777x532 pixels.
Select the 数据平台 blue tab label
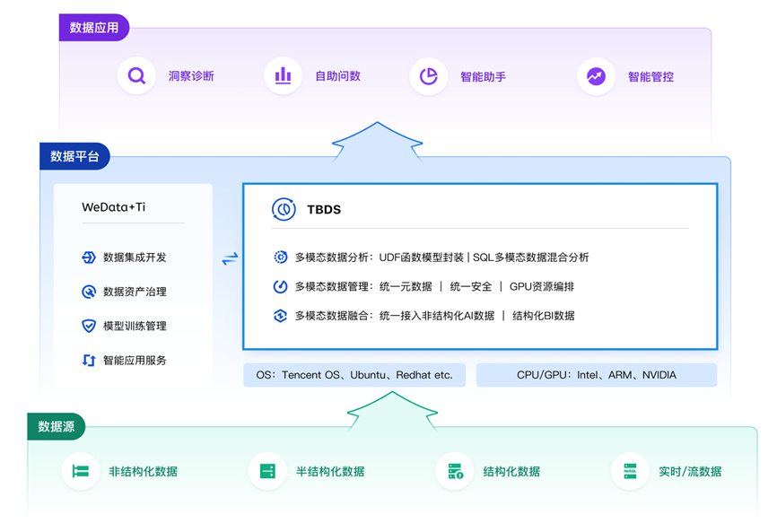click(x=74, y=156)
